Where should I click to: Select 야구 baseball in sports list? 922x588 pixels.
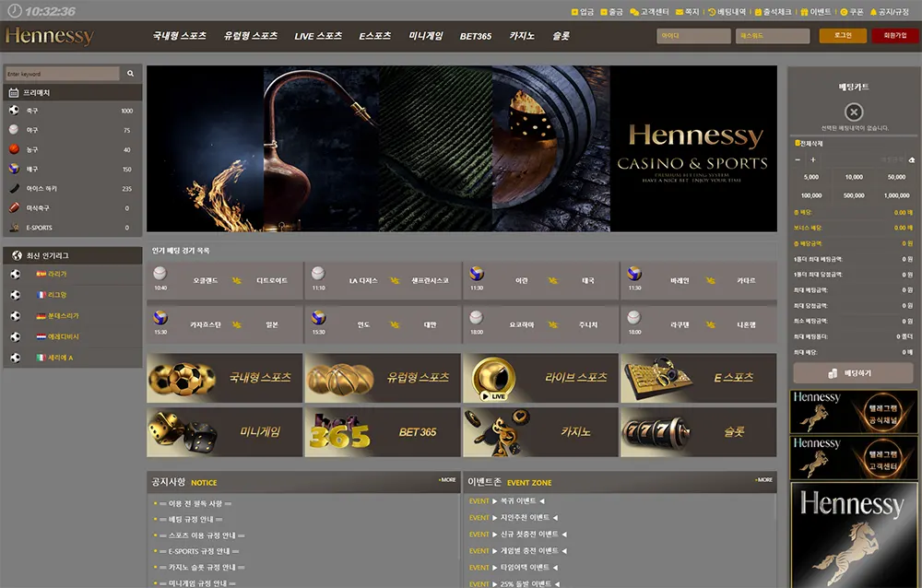(72, 130)
